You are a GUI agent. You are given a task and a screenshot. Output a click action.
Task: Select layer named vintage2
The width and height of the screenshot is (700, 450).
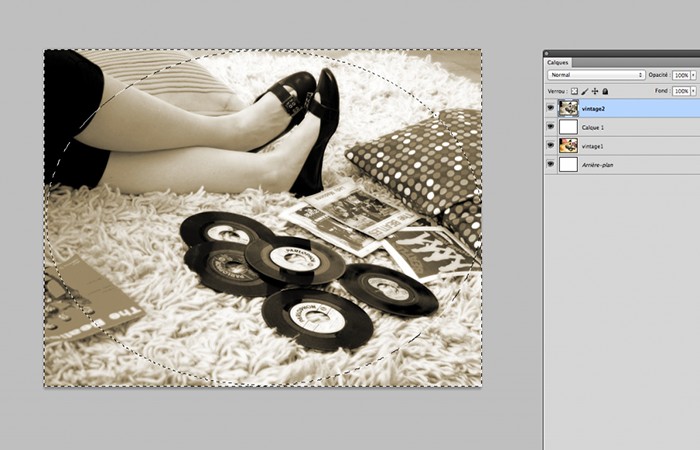click(x=593, y=108)
